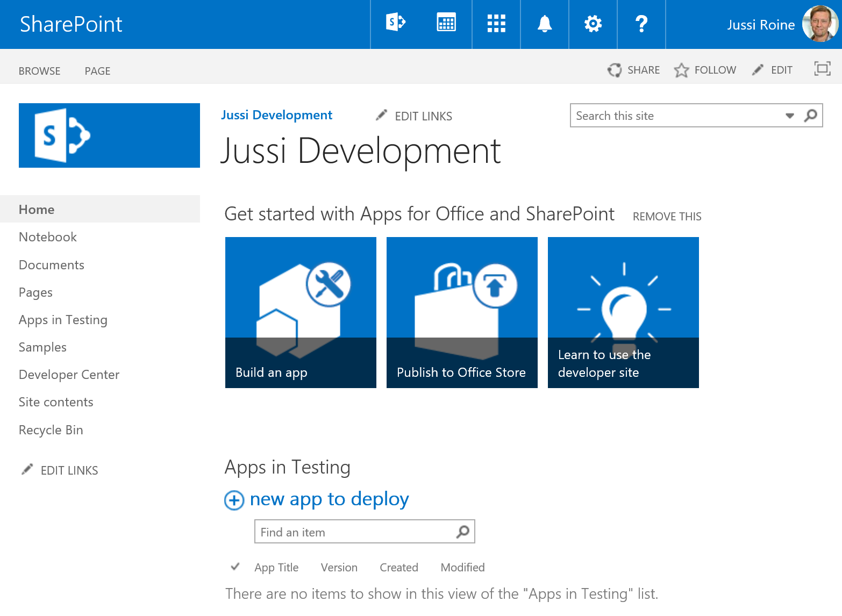This screenshot has height=616, width=842.
Task: Click the Follow star icon
Action: pyautogui.click(x=681, y=70)
